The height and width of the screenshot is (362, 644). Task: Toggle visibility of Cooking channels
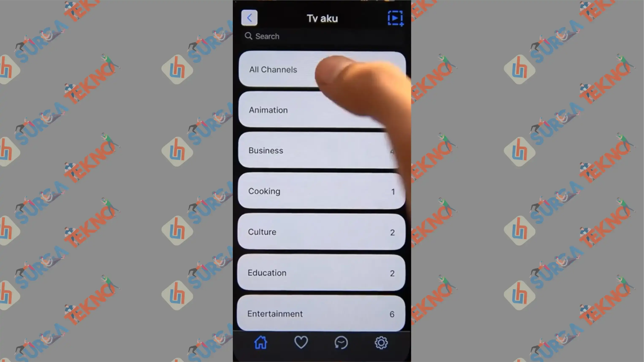coord(321,191)
